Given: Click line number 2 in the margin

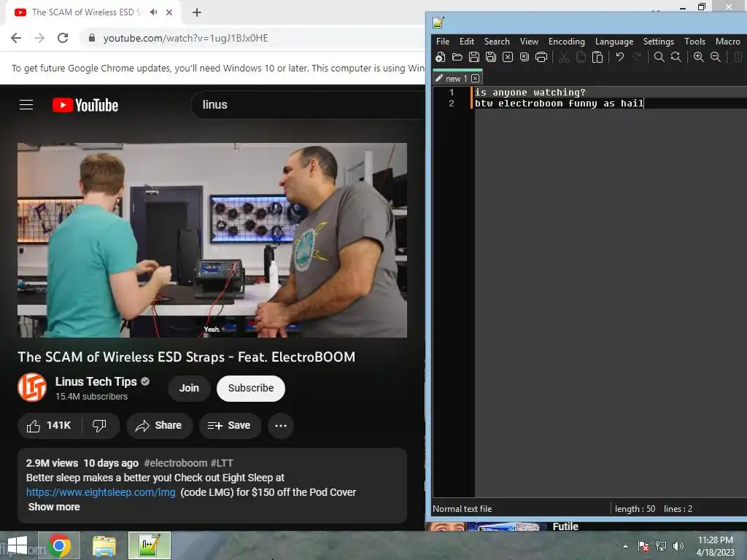Looking at the screenshot, I should click(451, 104).
